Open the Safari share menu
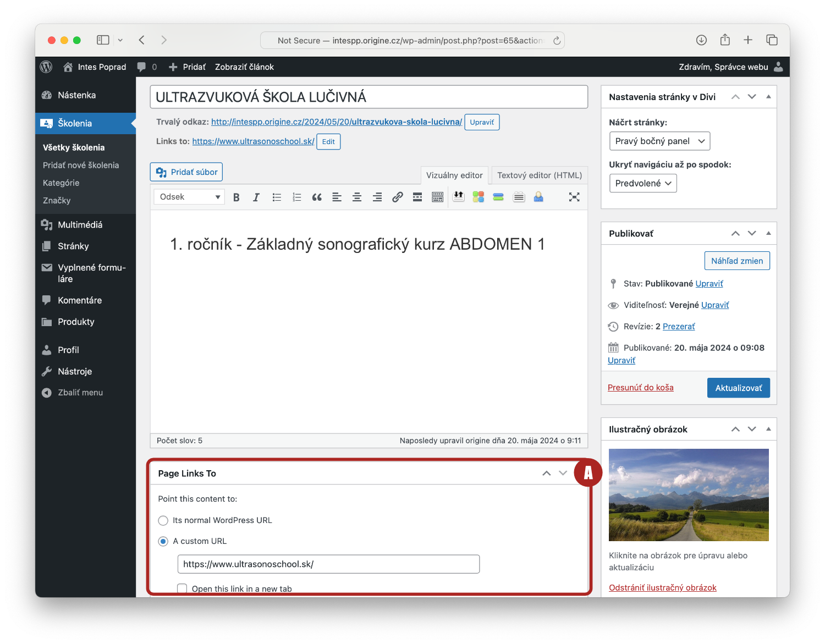Screen dimensions: 825x644 coord(725,40)
